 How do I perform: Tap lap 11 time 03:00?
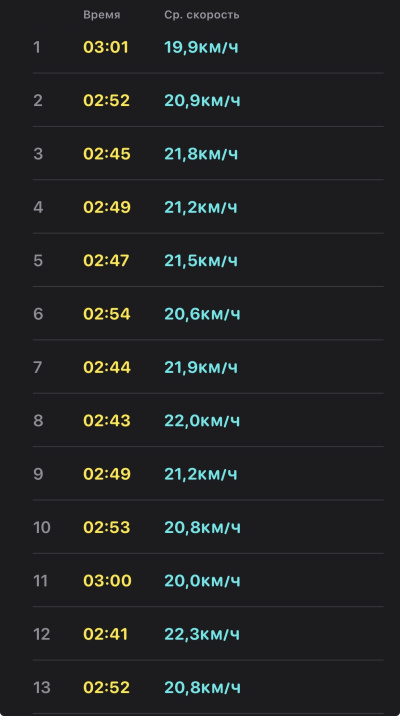107,581
